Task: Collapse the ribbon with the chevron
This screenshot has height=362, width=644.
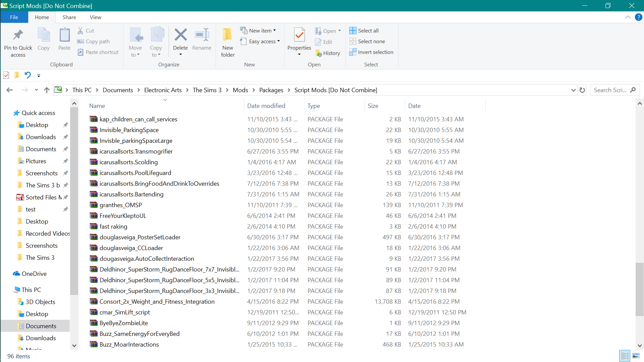Action: pyautogui.click(x=628, y=17)
